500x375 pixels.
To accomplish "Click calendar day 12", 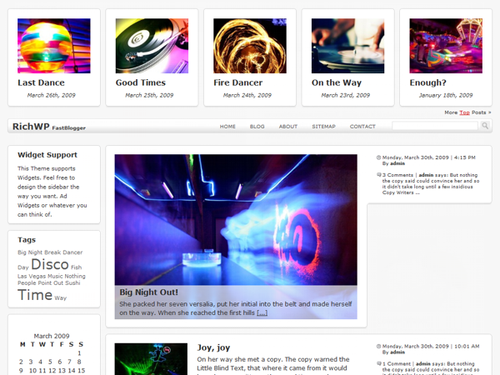I will (52, 370).
